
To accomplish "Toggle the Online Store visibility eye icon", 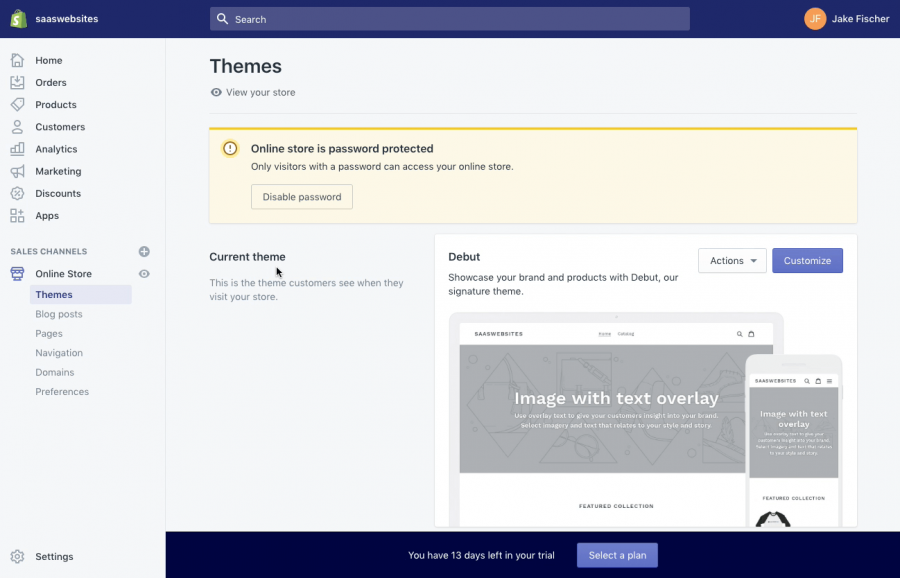I will [x=144, y=273].
